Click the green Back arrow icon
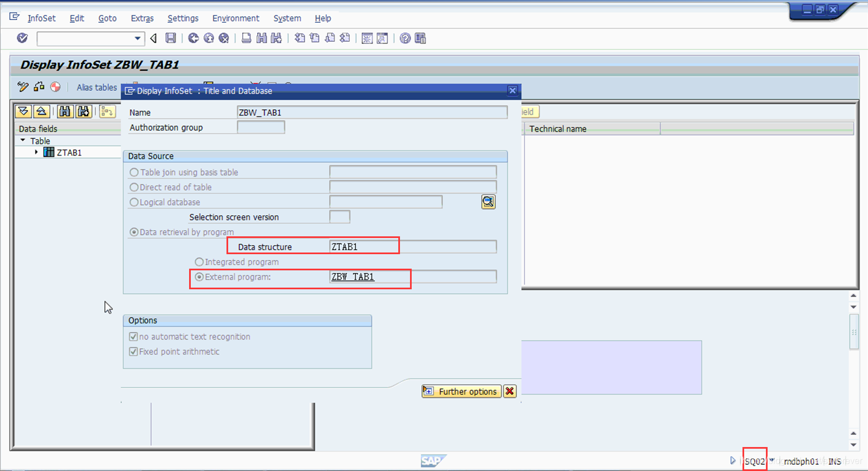 194,38
